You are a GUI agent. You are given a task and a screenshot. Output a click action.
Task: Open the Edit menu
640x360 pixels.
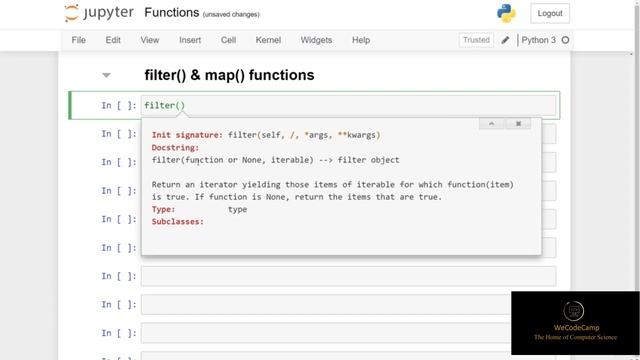tap(113, 40)
